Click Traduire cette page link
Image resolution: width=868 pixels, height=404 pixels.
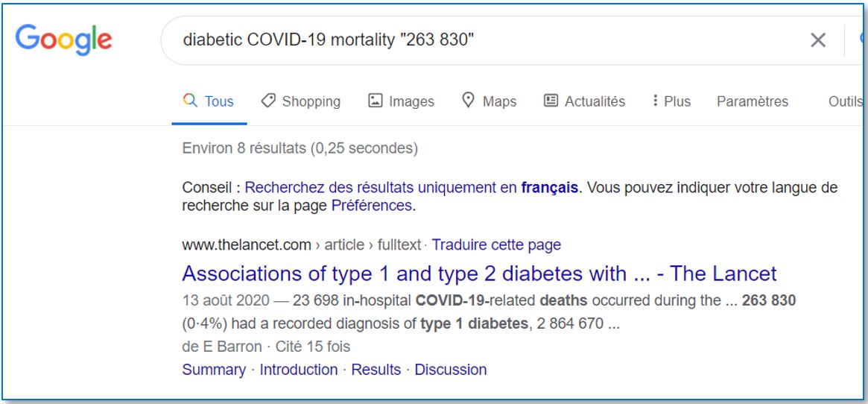pyautogui.click(x=496, y=244)
